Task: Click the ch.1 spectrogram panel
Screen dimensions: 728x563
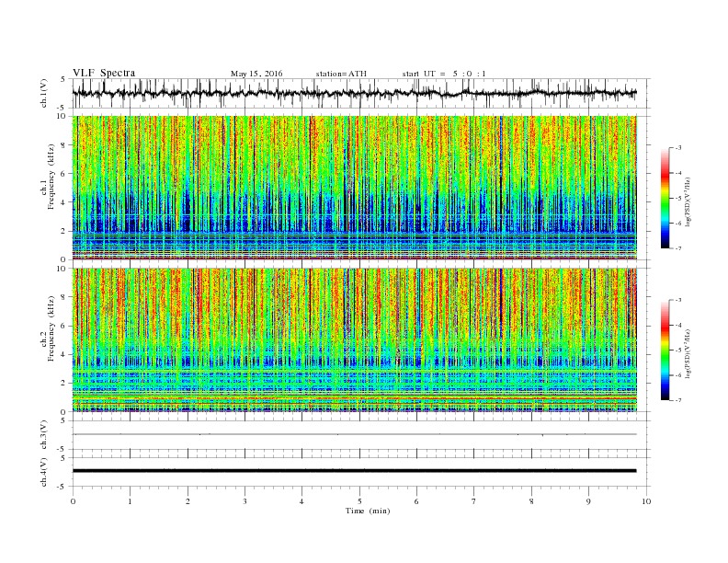Action: (x=355, y=188)
